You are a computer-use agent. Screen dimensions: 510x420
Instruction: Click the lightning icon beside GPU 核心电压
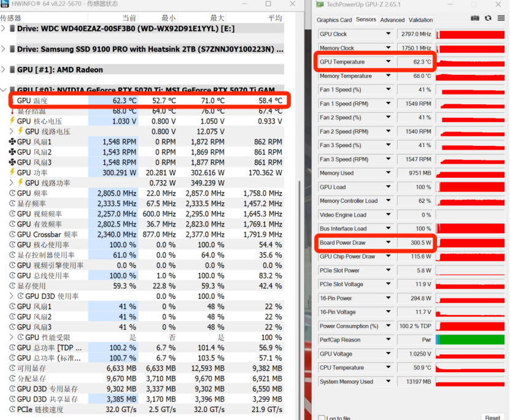tap(12, 121)
